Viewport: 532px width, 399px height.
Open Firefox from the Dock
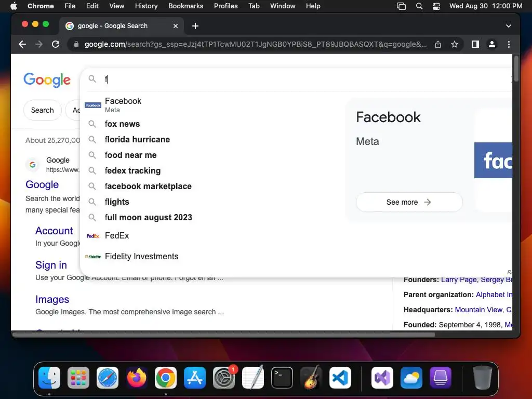point(137,378)
